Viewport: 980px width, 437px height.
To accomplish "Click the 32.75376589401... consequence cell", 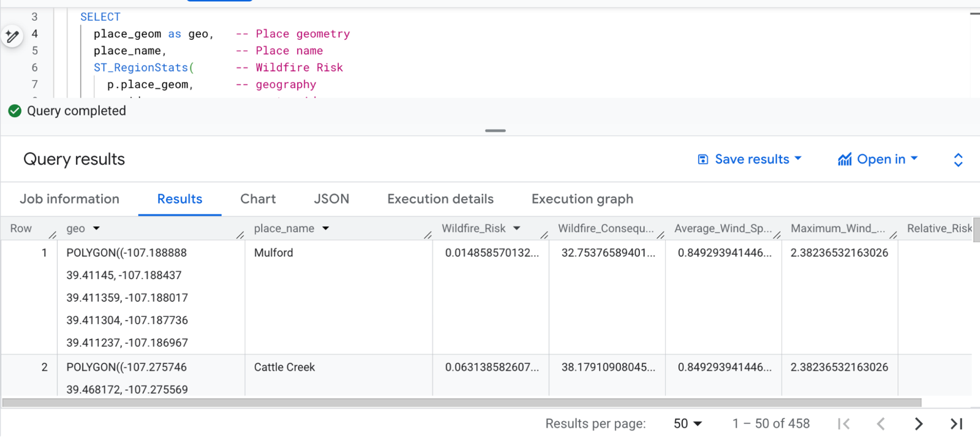I will (607, 297).
